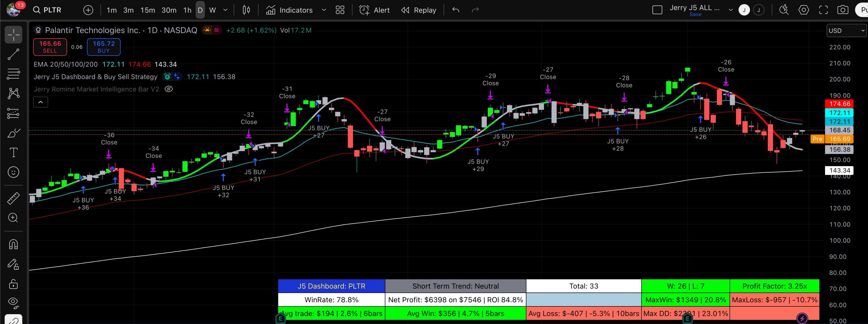
Task: Open the candlestick chart type selector
Action: [246, 10]
